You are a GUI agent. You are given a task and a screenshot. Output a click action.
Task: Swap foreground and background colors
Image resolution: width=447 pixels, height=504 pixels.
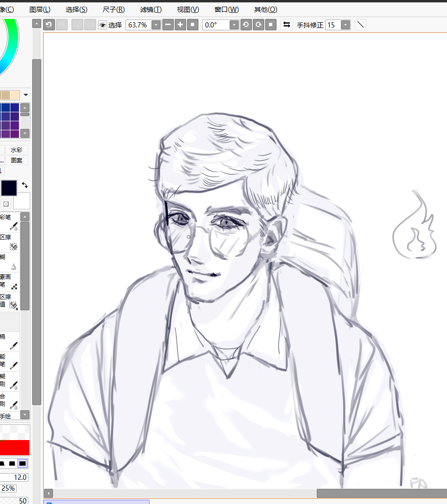point(25,185)
